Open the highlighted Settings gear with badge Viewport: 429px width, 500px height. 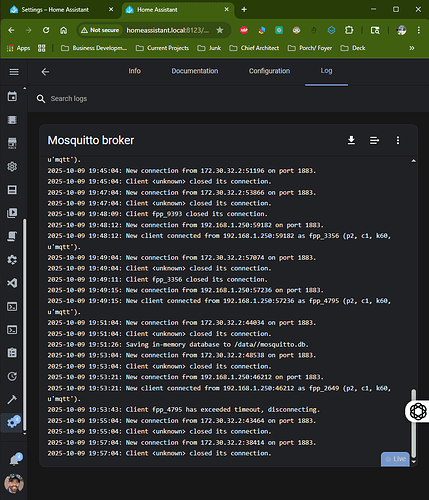[x=13, y=422]
